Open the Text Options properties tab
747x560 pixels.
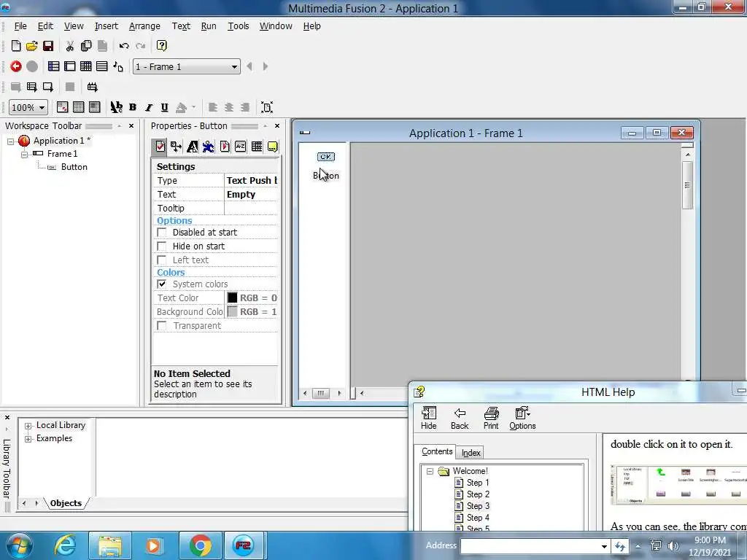point(193,147)
